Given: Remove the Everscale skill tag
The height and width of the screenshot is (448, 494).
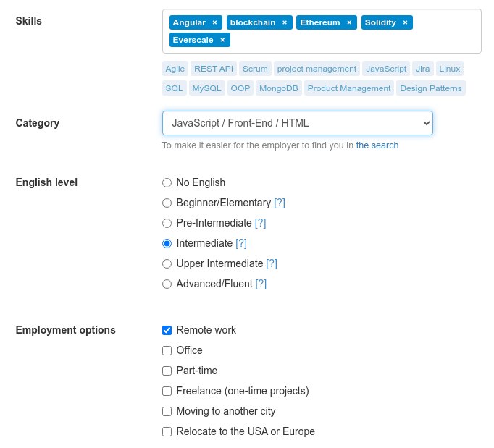Looking at the screenshot, I should tap(222, 40).
